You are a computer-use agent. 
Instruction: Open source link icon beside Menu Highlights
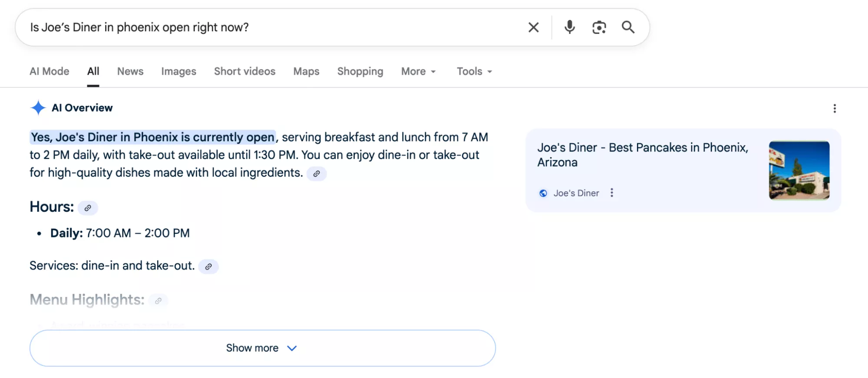tap(158, 300)
